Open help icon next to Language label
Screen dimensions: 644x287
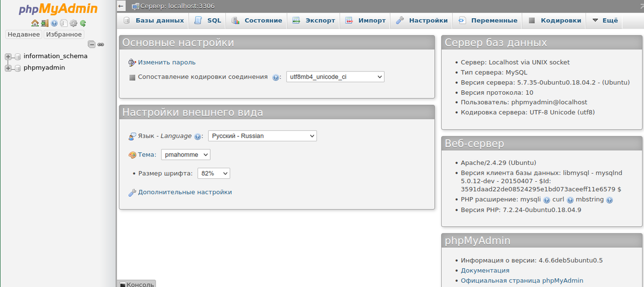click(x=197, y=137)
